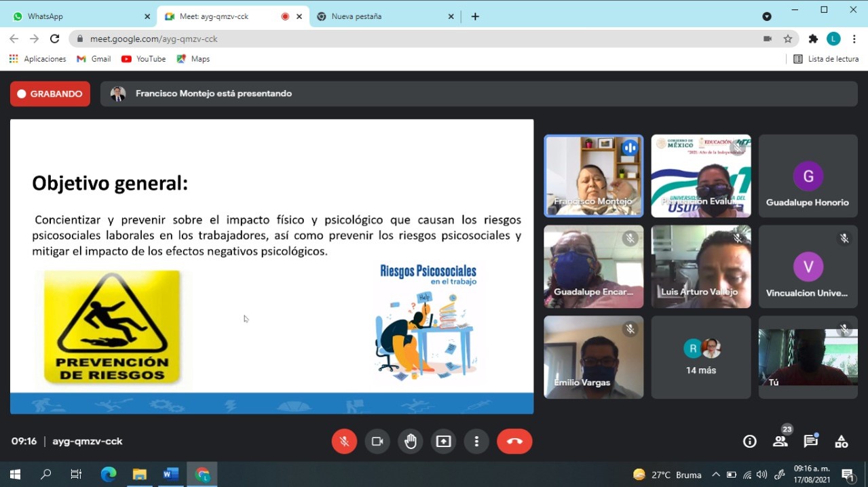868x487 pixels.
Task: Switch to the Nueva pestaña tab
Action: 385,16
